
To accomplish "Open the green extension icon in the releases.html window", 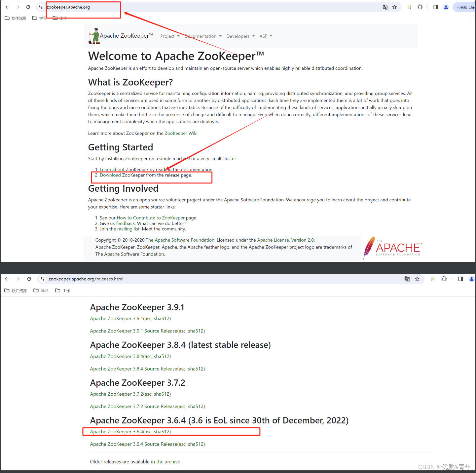I will (432, 279).
